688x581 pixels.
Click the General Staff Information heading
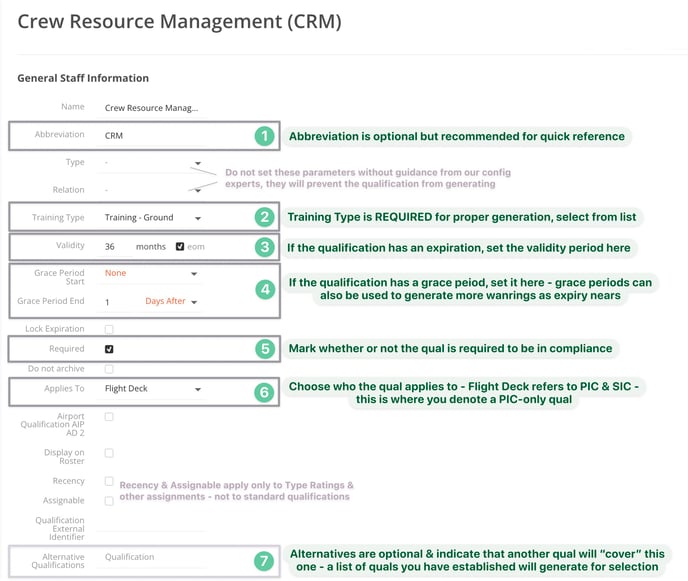click(83, 78)
